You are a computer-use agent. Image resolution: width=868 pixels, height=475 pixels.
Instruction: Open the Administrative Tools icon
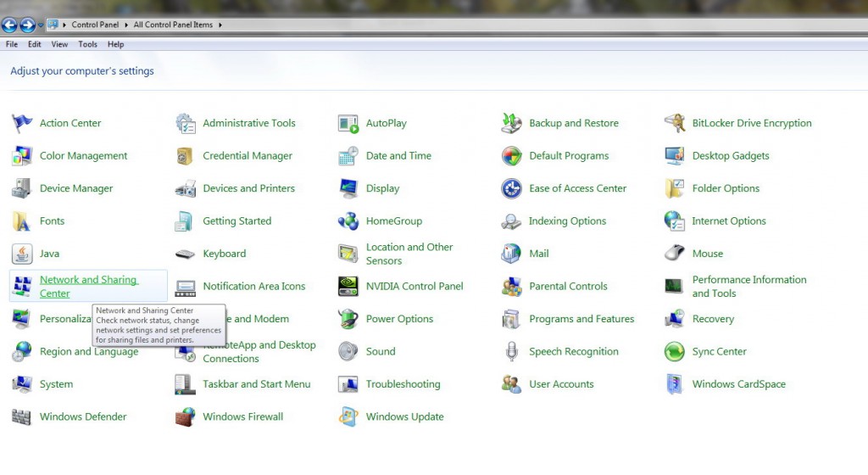click(x=185, y=123)
